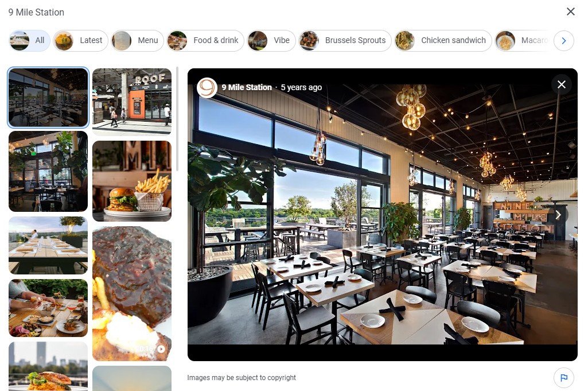The width and height of the screenshot is (588, 391).
Task: Select the All photos filter
Action: pyautogui.click(x=30, y=41)
